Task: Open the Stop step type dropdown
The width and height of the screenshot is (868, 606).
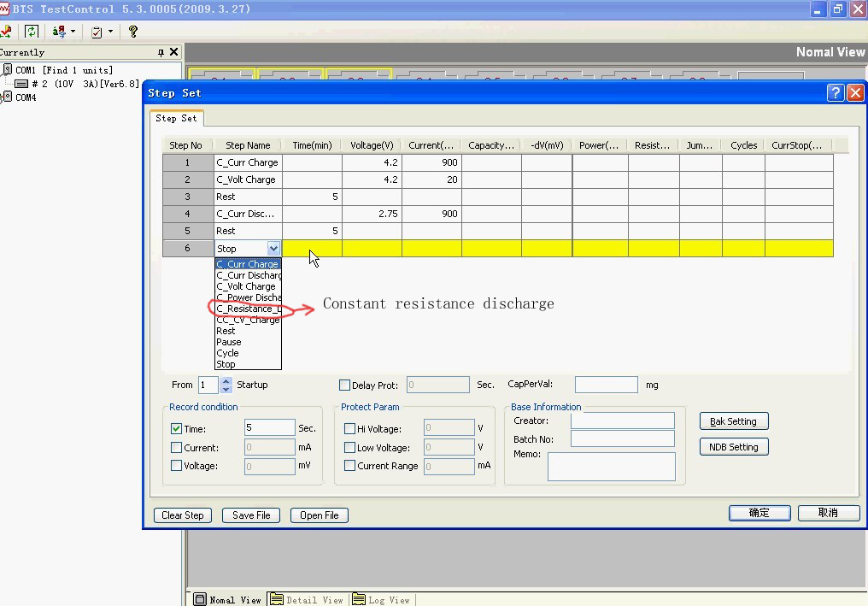Action: point(275,248)
